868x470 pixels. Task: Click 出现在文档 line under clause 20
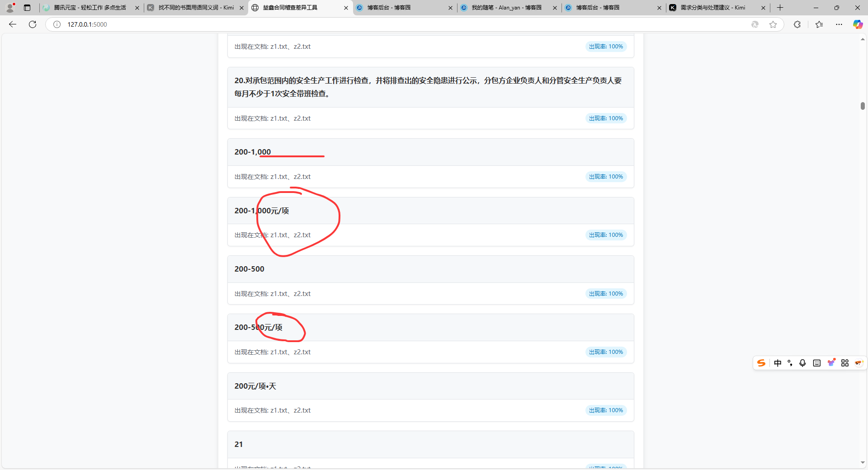(x=272, y=118)
